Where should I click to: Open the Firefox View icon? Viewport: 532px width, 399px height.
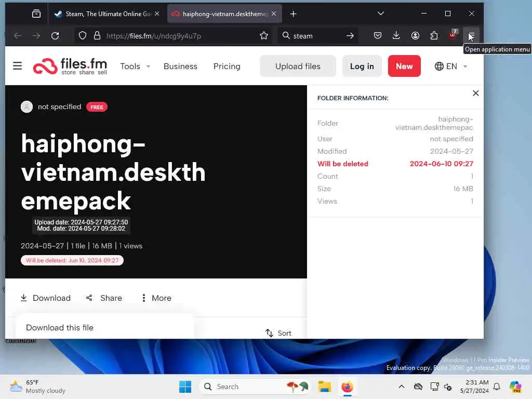tap(36, 14)
